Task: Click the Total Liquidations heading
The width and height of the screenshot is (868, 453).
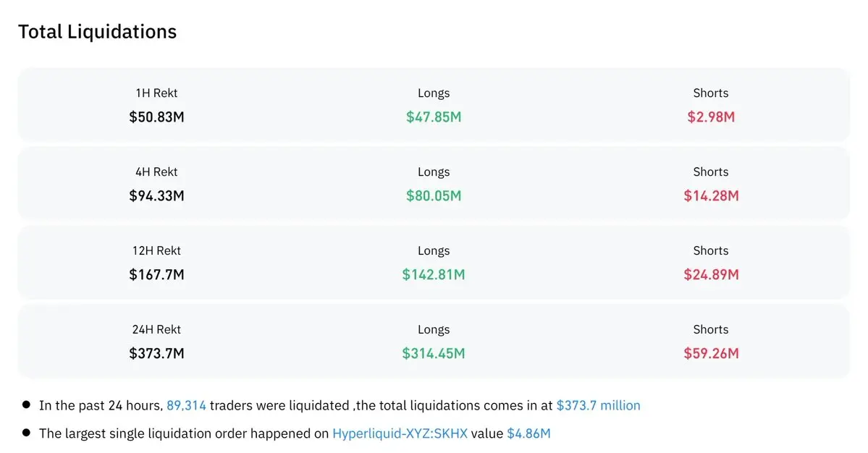Action: [98, 32]
